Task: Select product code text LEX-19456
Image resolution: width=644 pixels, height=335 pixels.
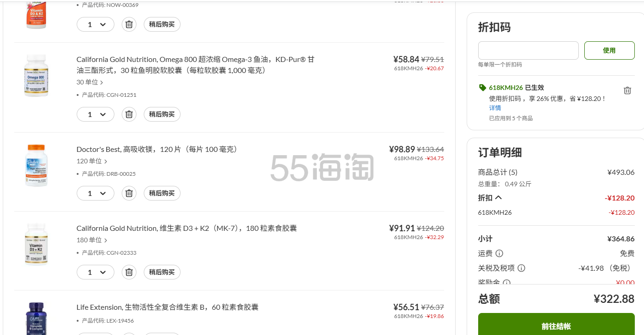Action: 120,321
